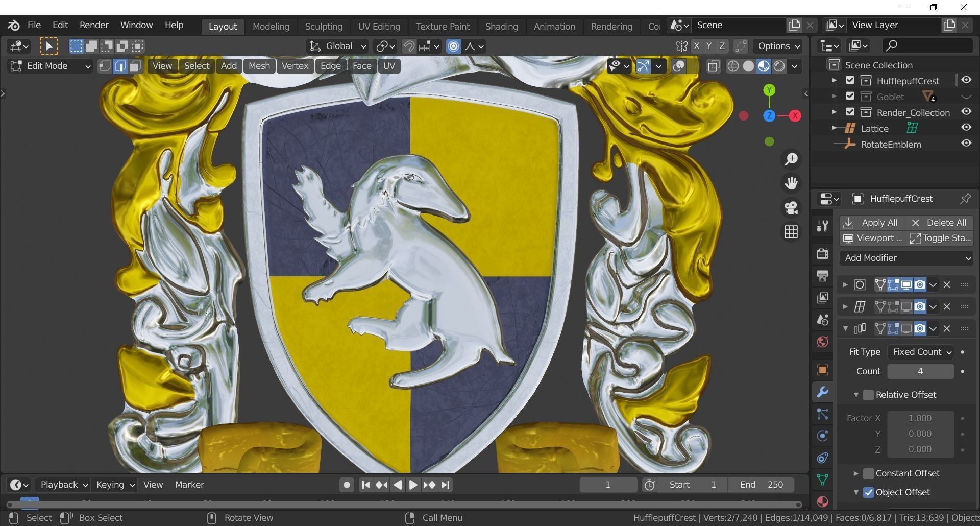Switch to face select mode icon

[135, 66]
